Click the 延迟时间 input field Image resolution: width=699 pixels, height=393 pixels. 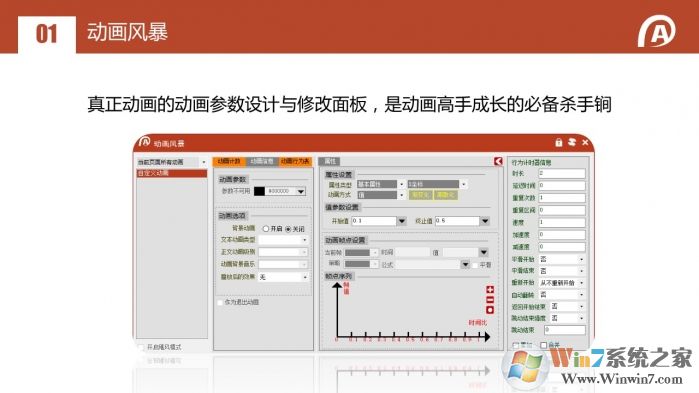562,185
